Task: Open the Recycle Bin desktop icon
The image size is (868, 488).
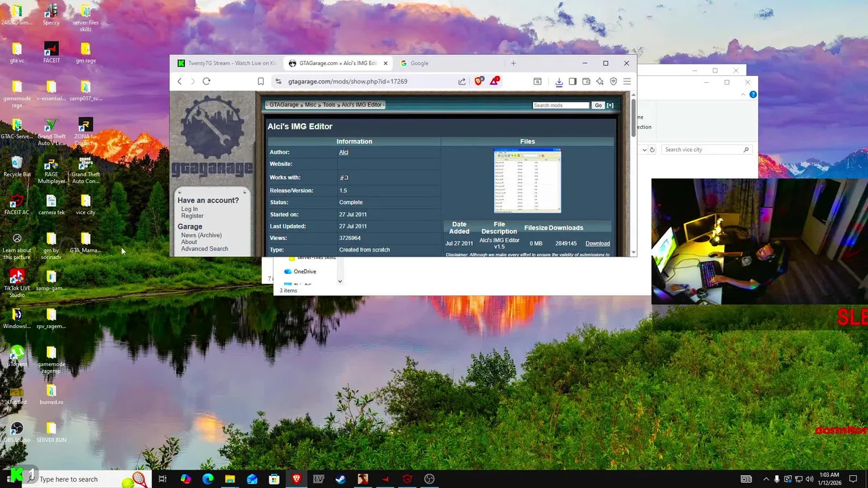Action: (17, 166)
